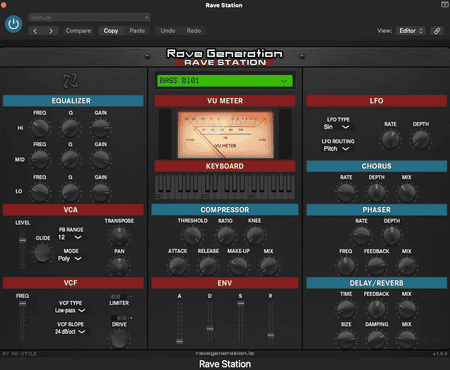Click the reverb DAMPING knob
Screen dimensions: 450x370
pos(376,340)
